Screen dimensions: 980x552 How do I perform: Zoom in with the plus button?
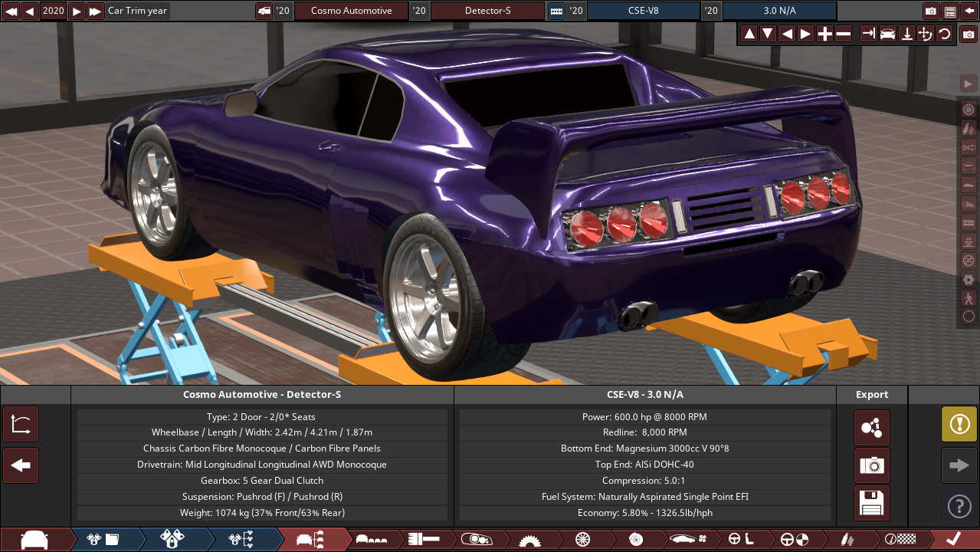[x=824, y=34]
